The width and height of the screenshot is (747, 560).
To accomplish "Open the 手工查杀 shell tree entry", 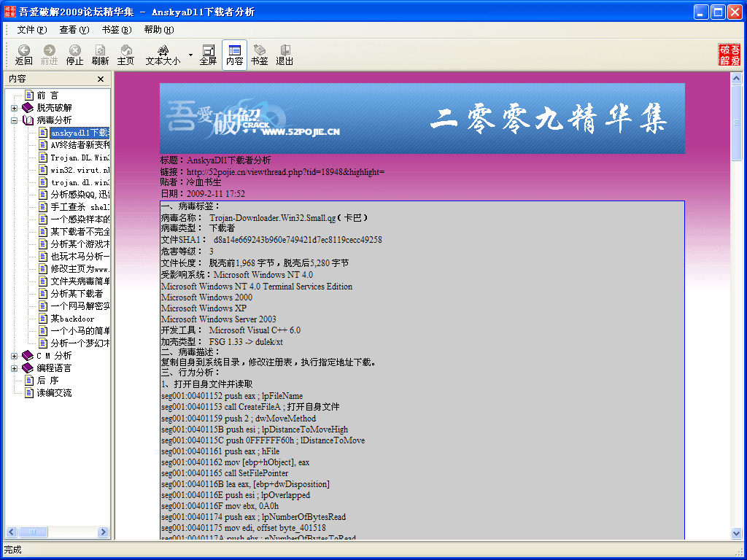I will (x=80, y=207).
